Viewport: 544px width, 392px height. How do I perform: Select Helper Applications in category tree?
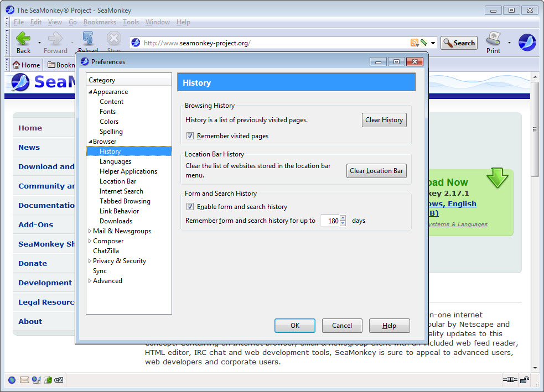point(128,171)
